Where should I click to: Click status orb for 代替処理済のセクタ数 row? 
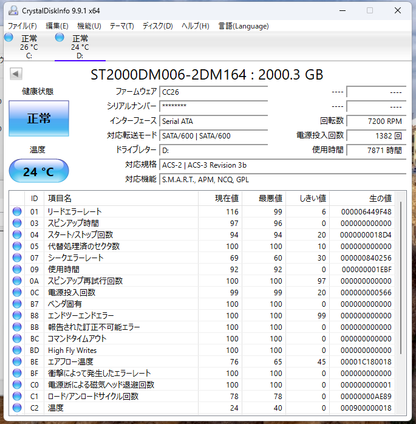tap(17, 246)
